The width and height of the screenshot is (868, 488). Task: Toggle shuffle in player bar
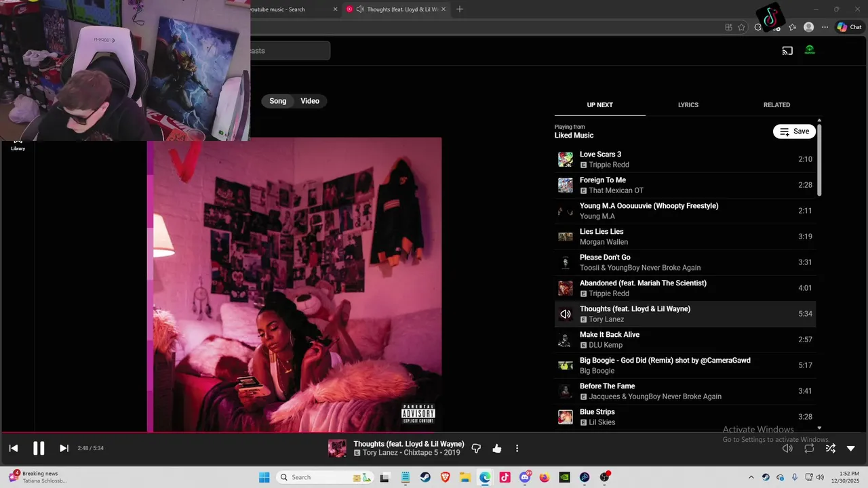pos(831,448)
